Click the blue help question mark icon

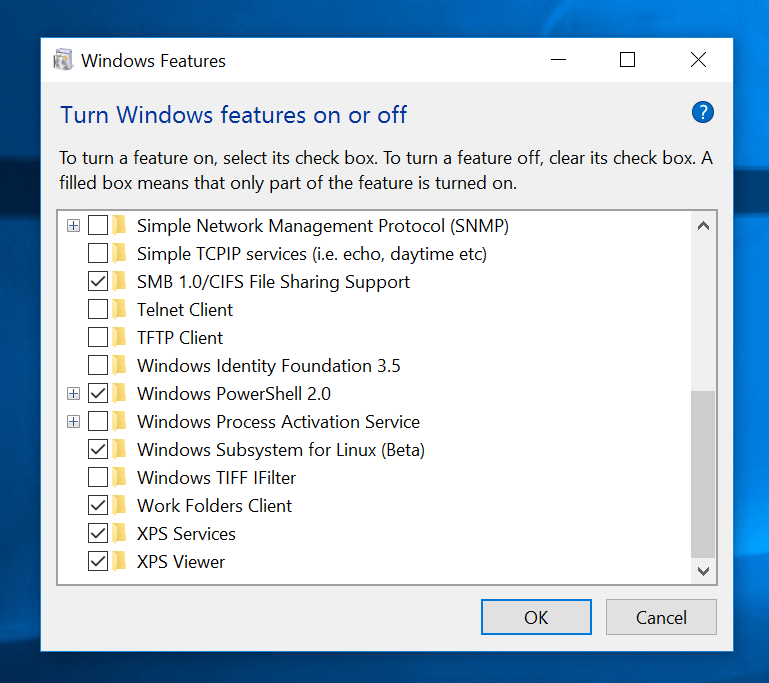coord(703,112)
